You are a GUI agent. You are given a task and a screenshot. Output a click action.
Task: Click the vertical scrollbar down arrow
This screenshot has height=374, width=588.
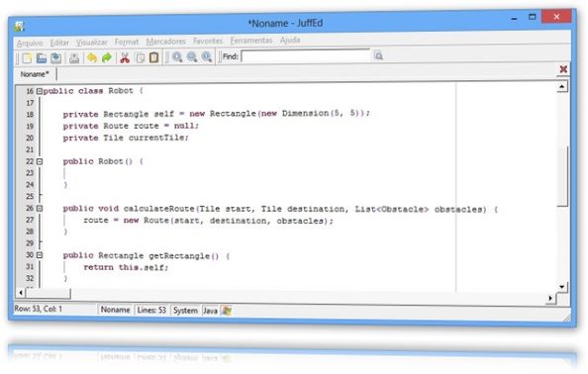click(x=561, y=287)
